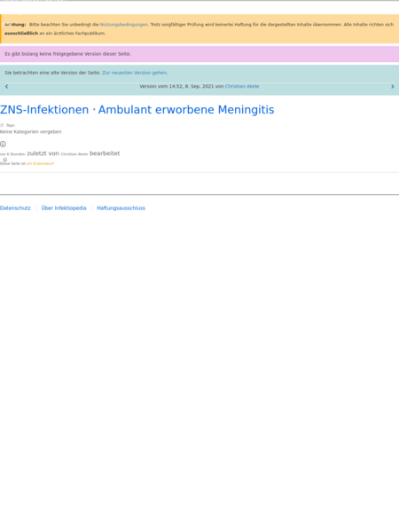Open the Über Infektiopedia footer link
The width and height of the screenshot is (399, 532).
[64, 208]
